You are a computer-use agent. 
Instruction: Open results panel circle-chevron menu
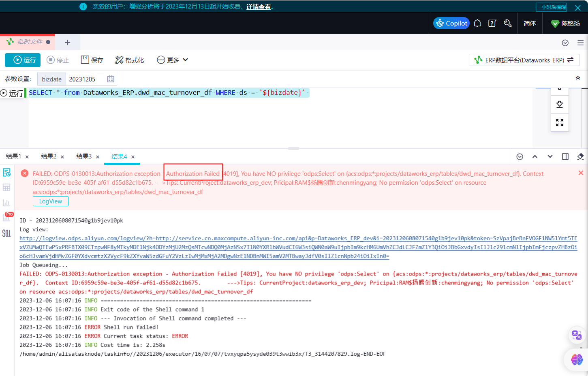(520, 157)
